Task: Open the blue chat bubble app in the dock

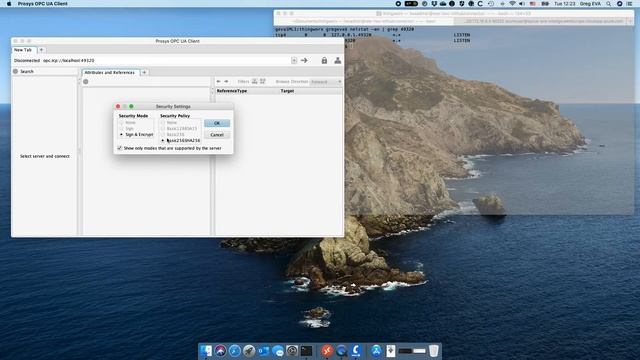Action: point(278,351)
